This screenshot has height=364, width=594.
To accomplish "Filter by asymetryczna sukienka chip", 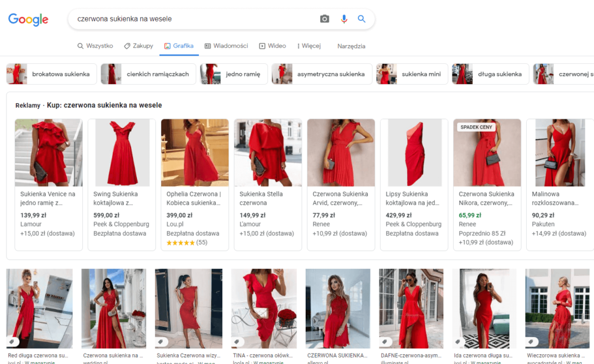I will [x=322, y=74].
